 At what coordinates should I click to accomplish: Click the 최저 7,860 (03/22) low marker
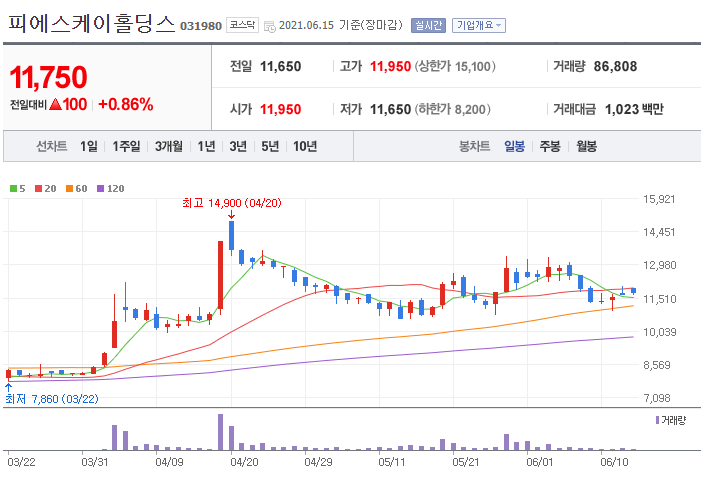click(51, 399)
